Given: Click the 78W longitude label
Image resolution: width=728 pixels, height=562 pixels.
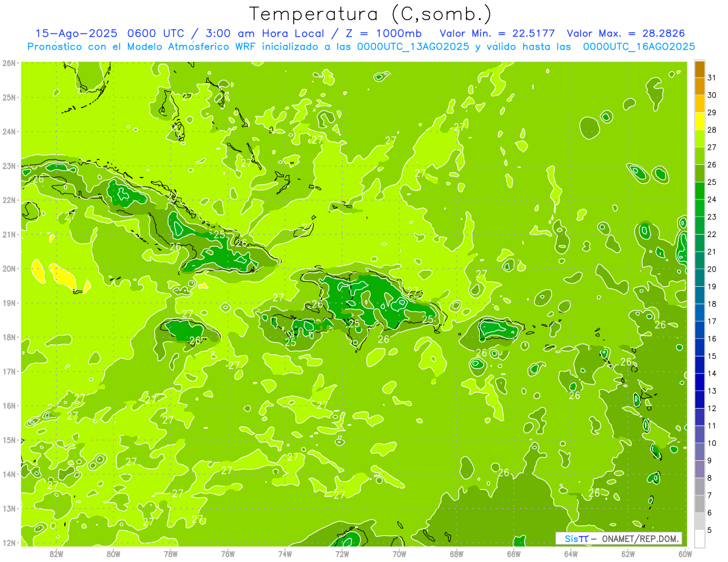Looking at the screenshot, I should 170,554.
